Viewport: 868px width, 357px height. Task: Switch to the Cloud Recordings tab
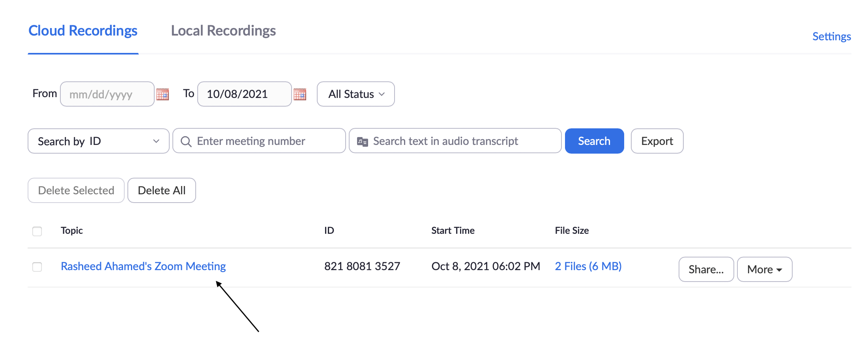(x=83, y=31)
